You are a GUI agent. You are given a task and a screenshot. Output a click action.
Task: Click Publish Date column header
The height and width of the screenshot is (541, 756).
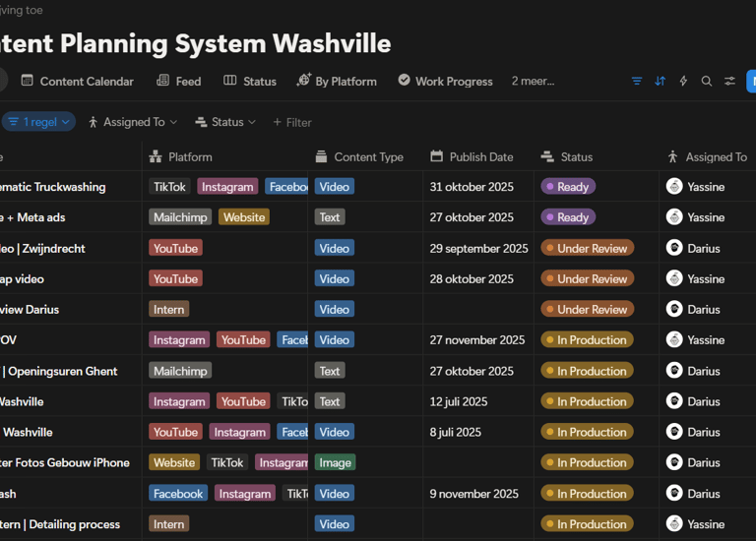coord(478,156)
